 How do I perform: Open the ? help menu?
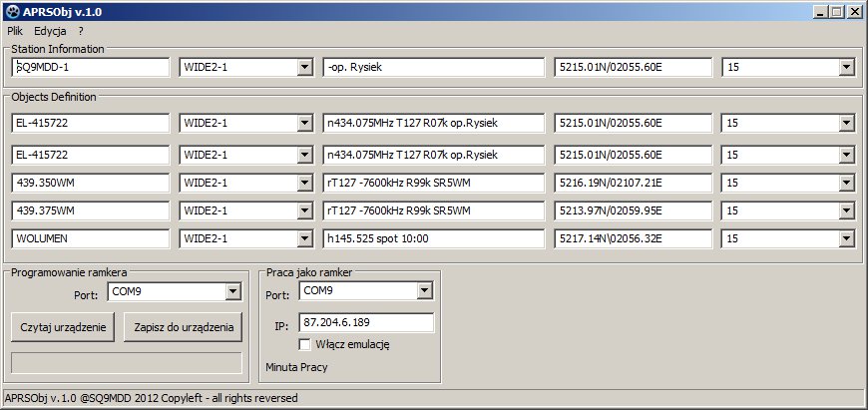point(81,31)
